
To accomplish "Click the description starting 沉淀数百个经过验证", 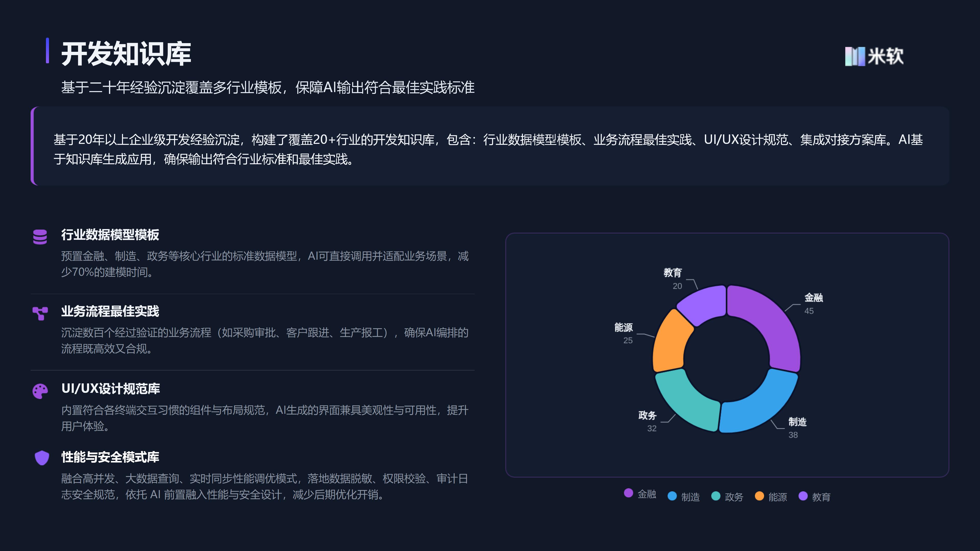I will point(265,341).
